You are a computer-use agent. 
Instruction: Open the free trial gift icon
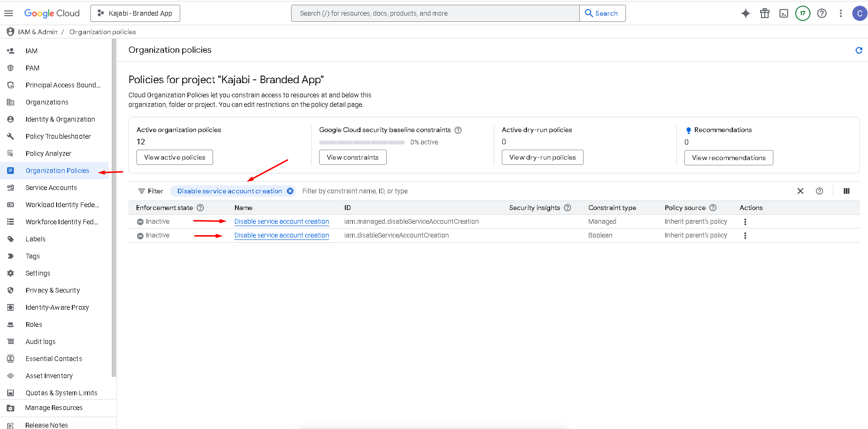(765, 13)
